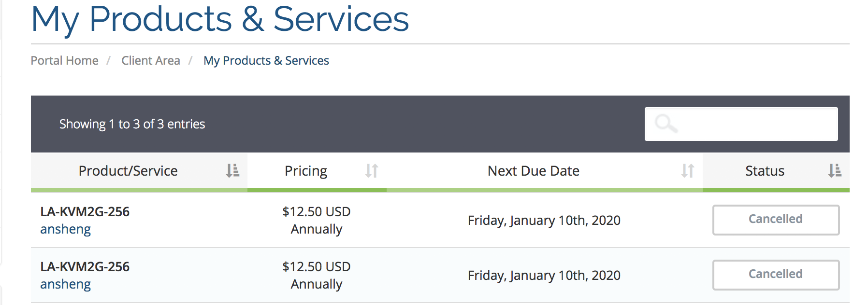The height and width of the screenshot is (305, 868).
Task: Click the sort arrows icon beside Next Due Date
Action: coord(688,170)
